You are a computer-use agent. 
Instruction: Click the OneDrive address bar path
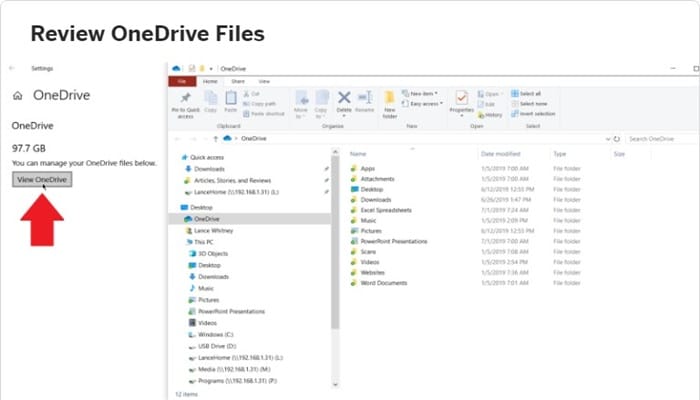click(254, 138)
